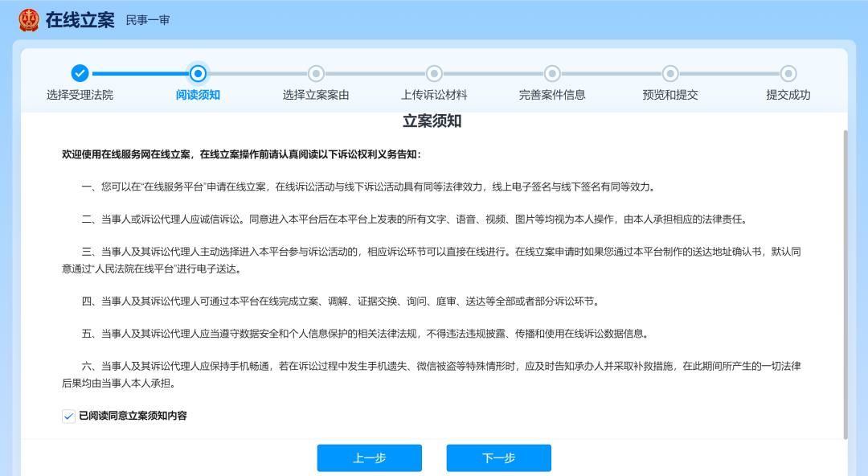Select the 选择受理法院 step label

pyautogui.click(x=80, y=95)
